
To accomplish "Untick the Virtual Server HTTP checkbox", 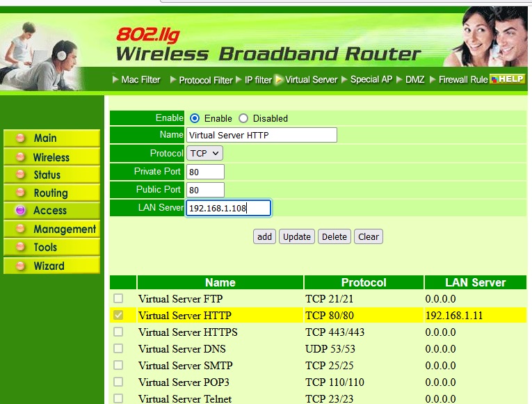I will pyautogui.click(x=118, y=315).
